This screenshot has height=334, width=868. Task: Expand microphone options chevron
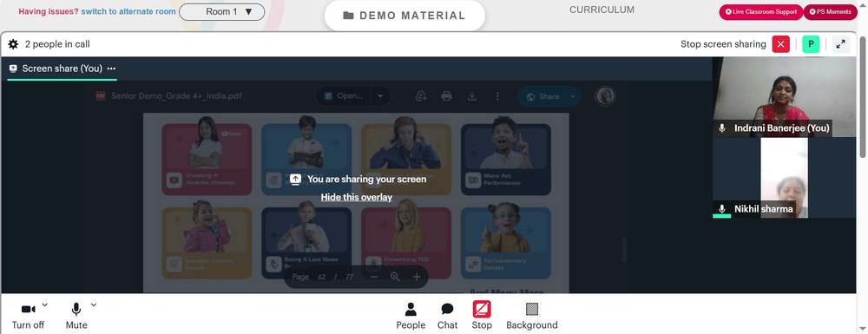(x=94, y=305)
